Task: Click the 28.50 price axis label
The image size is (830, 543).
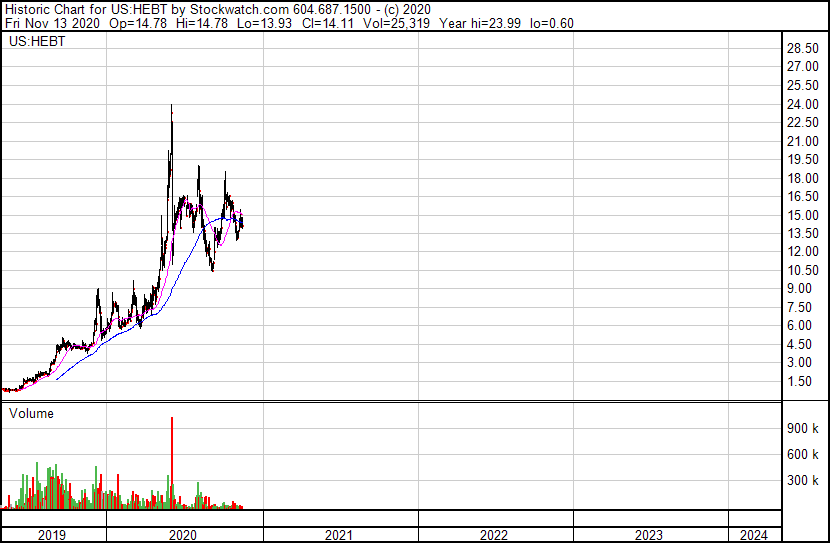Action: pos(803,49)
